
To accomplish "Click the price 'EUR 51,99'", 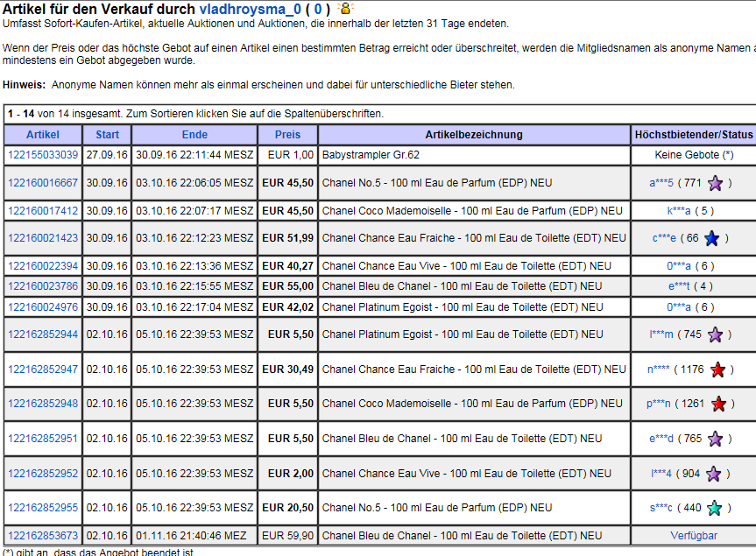I will click(x=288, y=238).
